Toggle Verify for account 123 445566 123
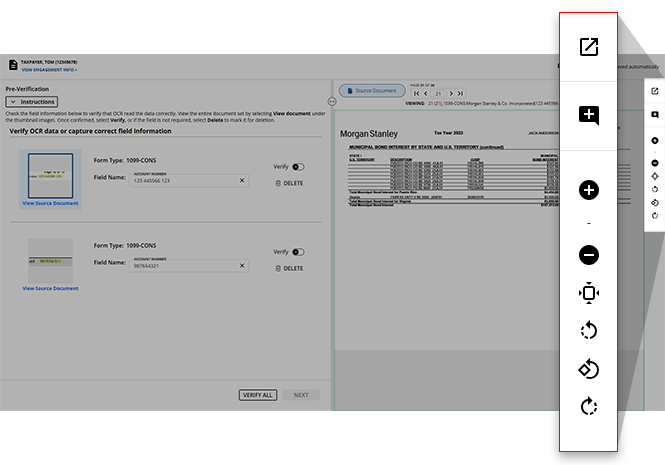The image size is (665, 465). click(298, 167)
